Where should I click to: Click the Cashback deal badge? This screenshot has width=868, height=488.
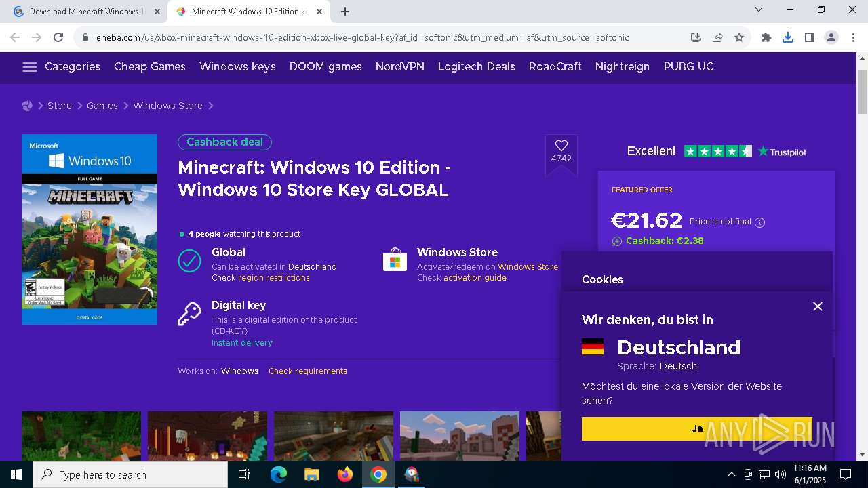click(224, 142)
